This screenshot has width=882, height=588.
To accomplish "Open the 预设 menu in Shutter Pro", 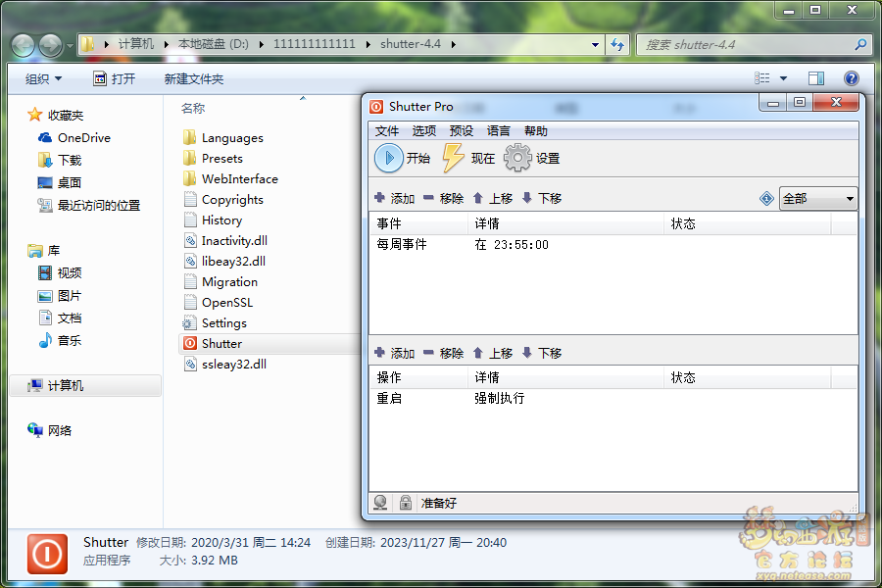I will coord(462,131).
